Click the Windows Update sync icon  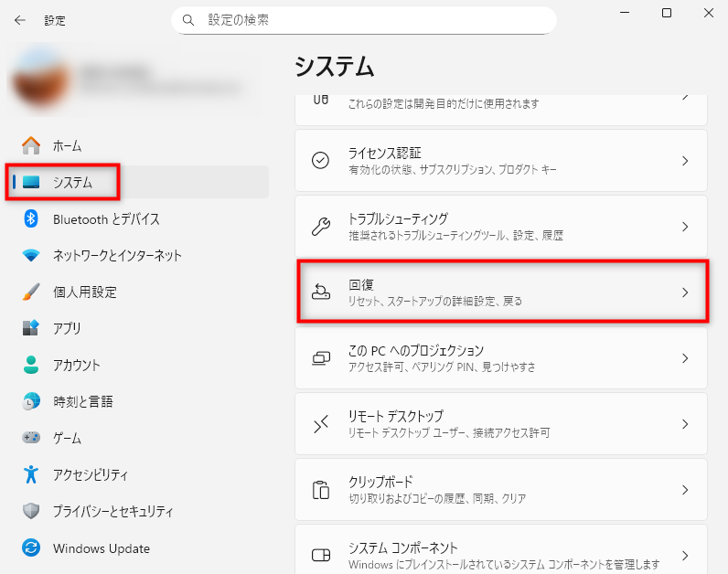(31, 548)
